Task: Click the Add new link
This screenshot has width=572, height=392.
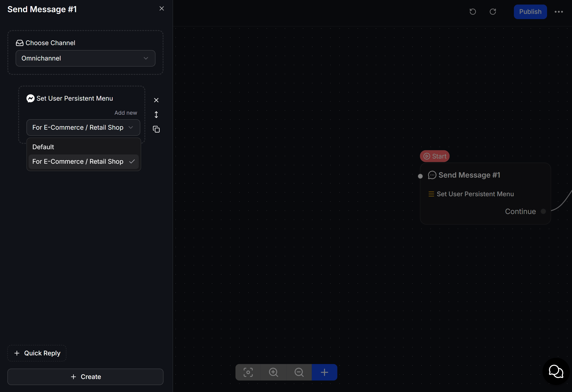Action: click(x=126, y=113)
